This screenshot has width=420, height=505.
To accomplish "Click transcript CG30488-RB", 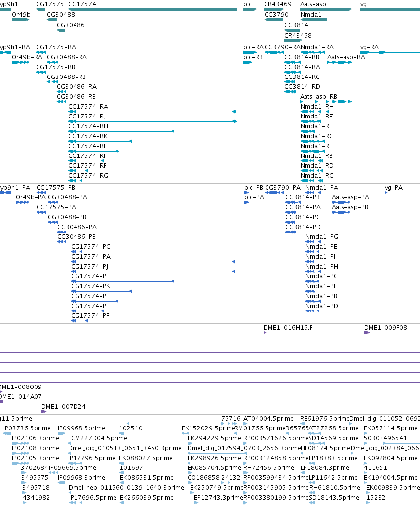I will pyautogui.click(x=52, y=82).
